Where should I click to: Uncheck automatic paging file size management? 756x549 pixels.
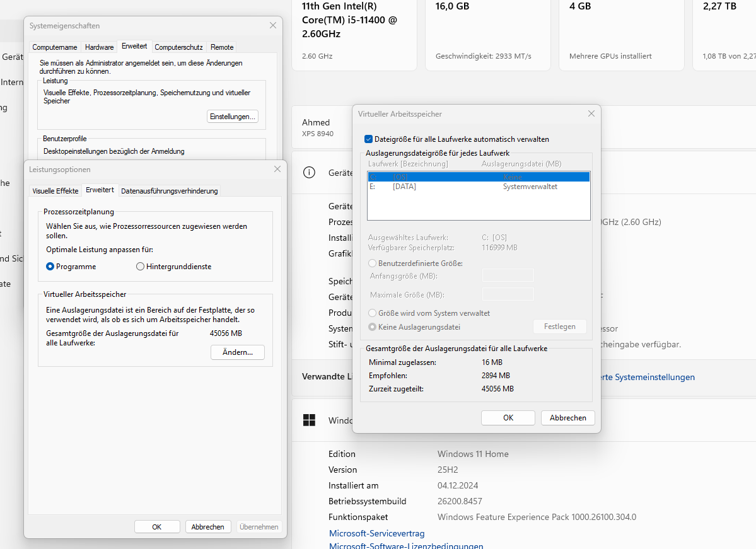tap(369, 139)
